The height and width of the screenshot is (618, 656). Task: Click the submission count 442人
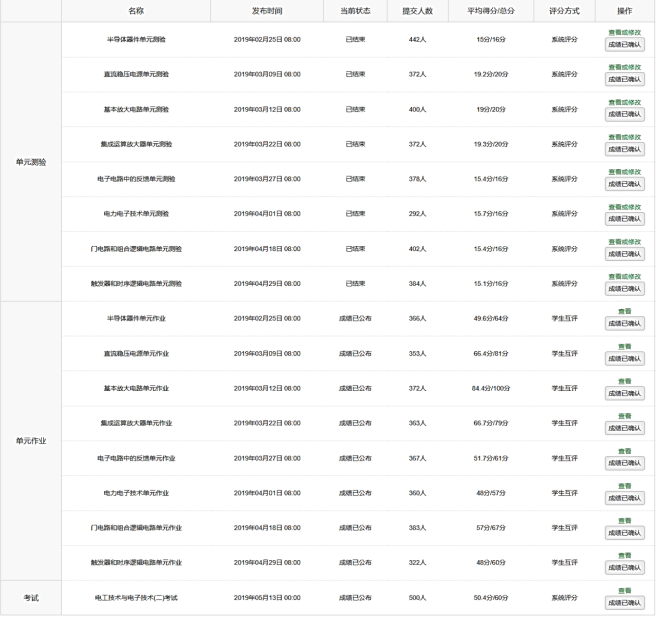tap(418, 39)
